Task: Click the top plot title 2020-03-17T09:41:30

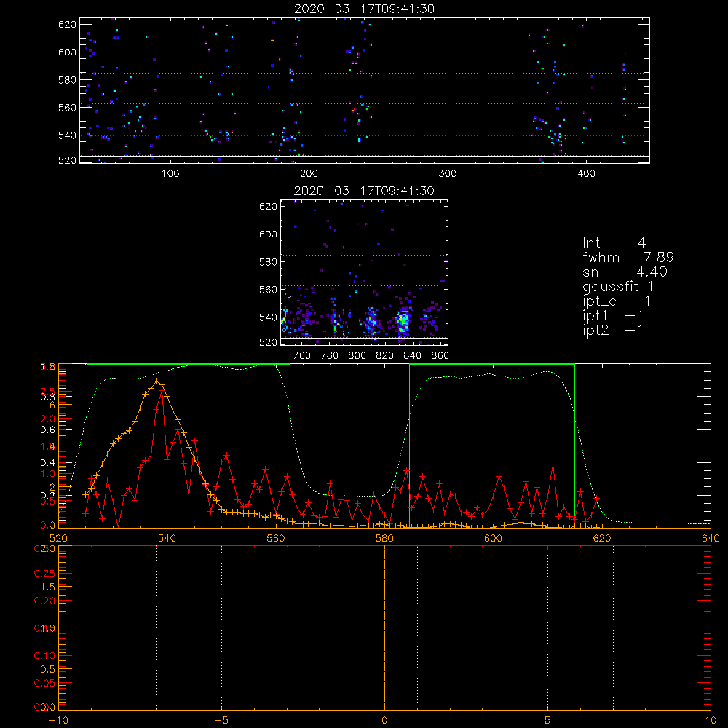Action: [x=364, y=9]
